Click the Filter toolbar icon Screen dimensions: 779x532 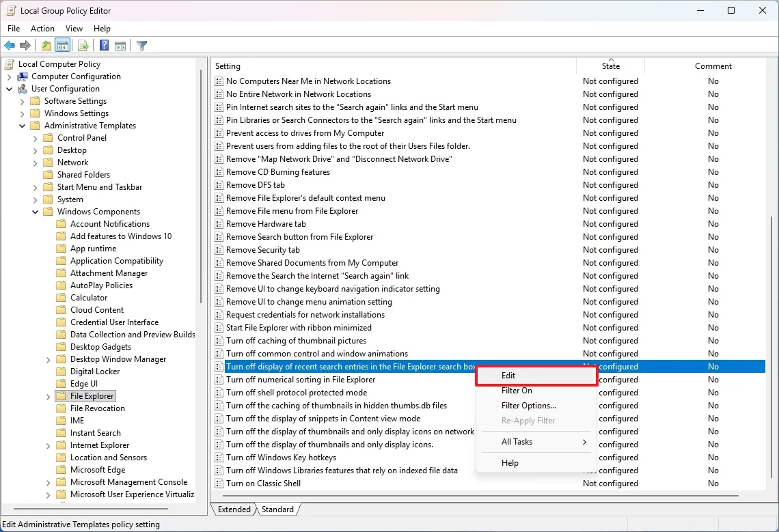click(x=141, y=45)
